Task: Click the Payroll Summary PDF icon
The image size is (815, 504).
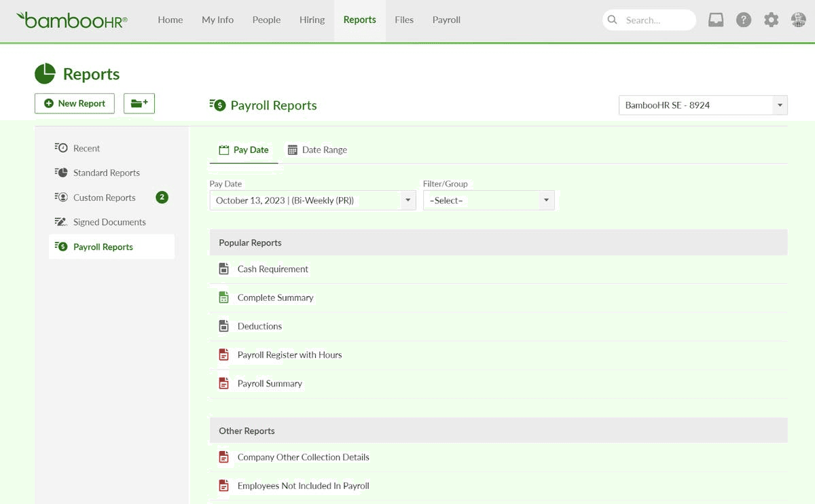Action: tap(223, 383)
